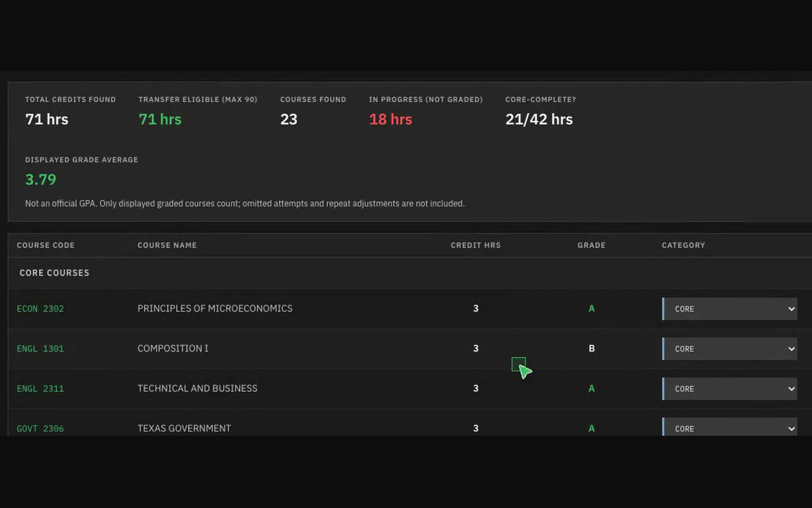The width and height of the screenshot is (812, 508).
Task: Click the credit hours 3 for ENGL 2311
Action: pos(476,388)
